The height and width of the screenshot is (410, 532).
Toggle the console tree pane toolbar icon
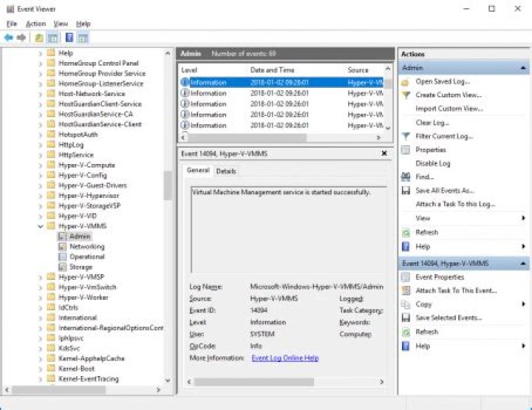tap(53, 38)
